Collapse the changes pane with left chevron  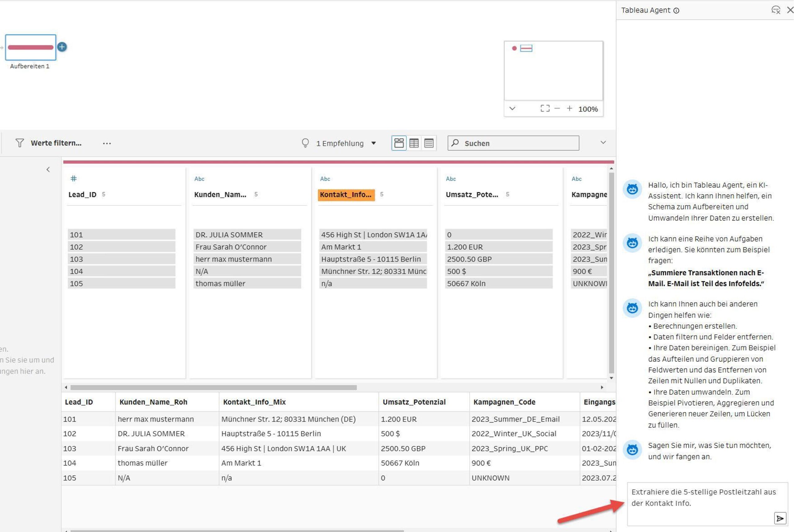pos(48,169)
